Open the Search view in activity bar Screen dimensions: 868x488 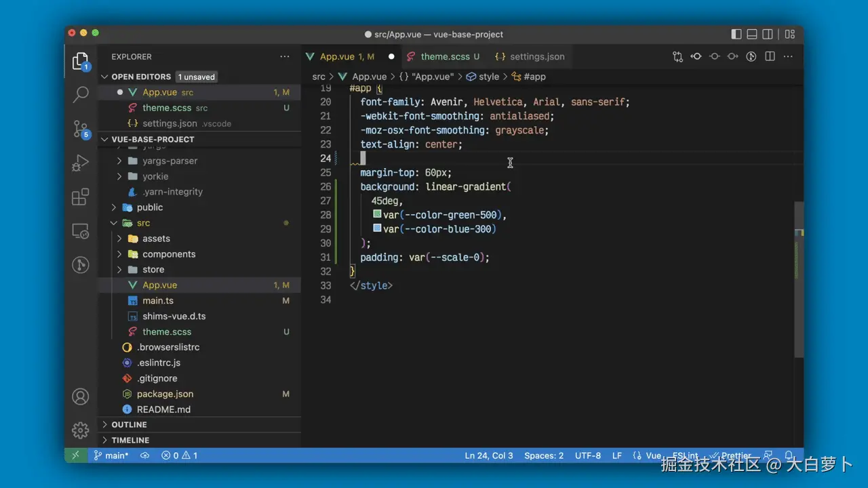coord(81,94)
